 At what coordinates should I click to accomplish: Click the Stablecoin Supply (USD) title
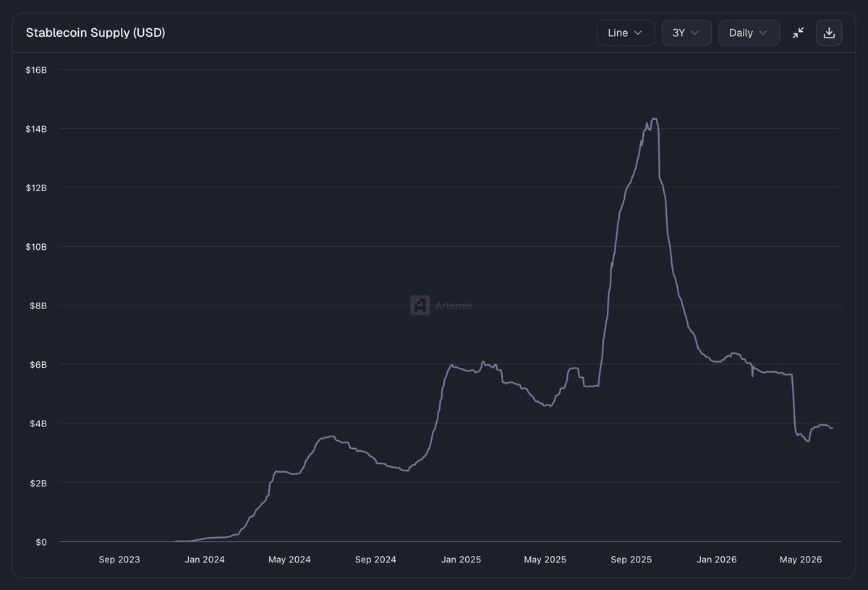[x=95, y=33]
